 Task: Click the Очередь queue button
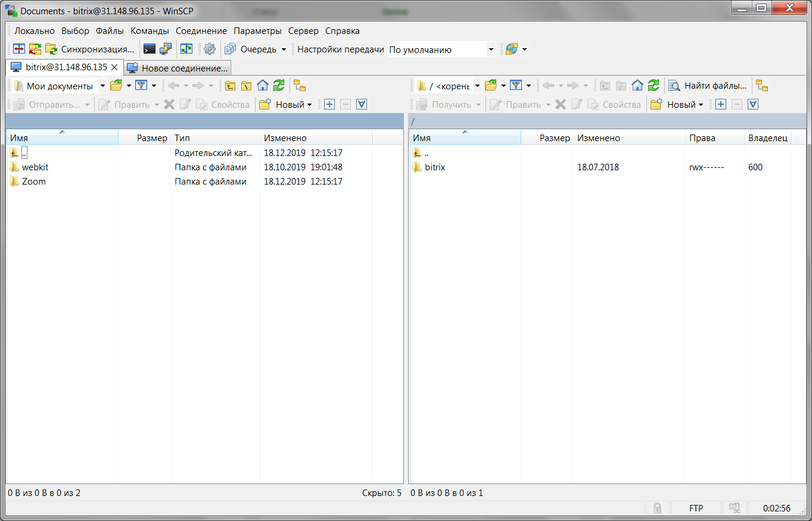251,49
